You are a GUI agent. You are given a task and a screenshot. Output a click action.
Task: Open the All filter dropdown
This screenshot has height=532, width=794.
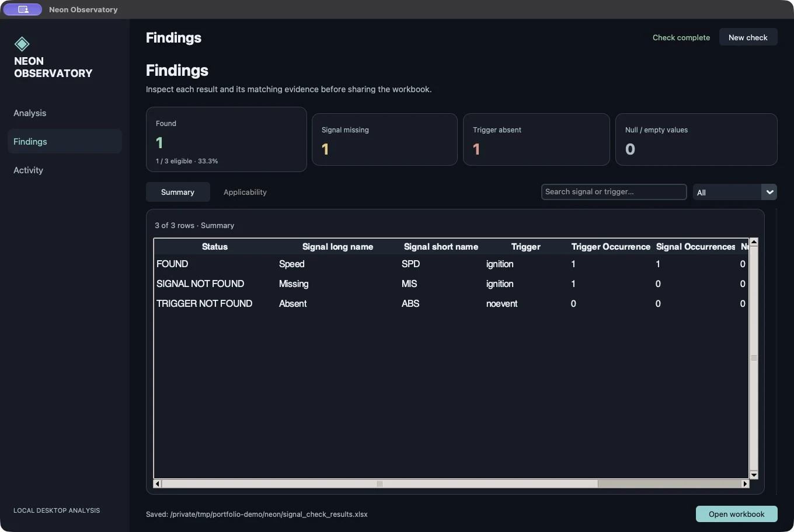(x=734, y=192)
